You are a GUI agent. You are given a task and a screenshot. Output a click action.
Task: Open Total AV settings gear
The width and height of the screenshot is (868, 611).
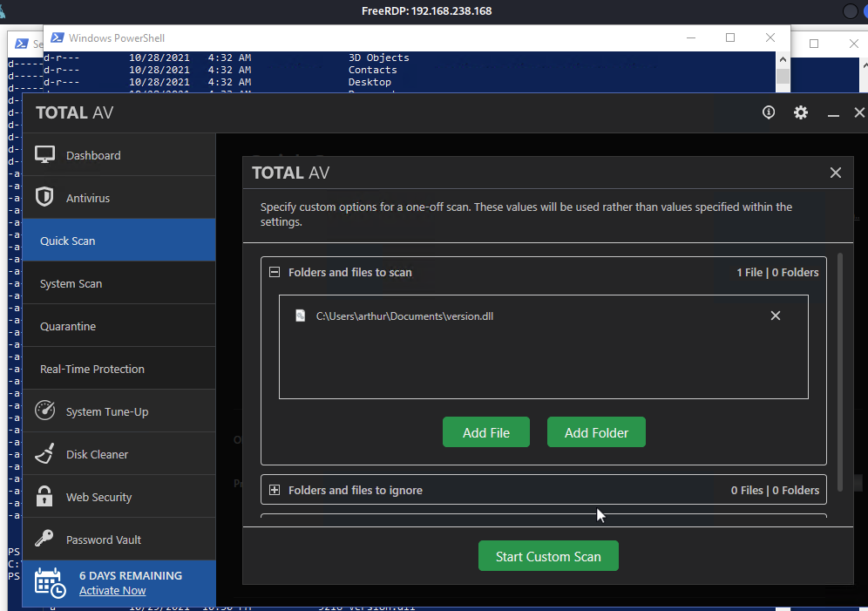pyautogui.click(x=801, y=112)
